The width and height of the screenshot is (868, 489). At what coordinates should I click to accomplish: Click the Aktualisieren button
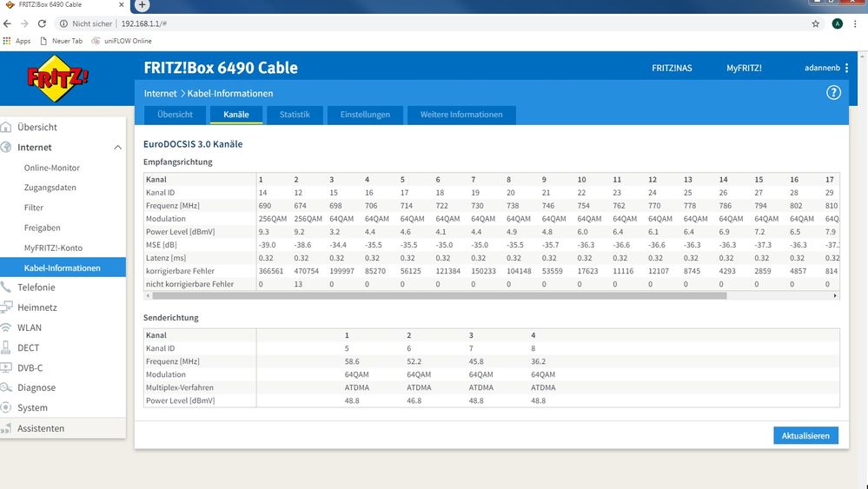(805, 435)
